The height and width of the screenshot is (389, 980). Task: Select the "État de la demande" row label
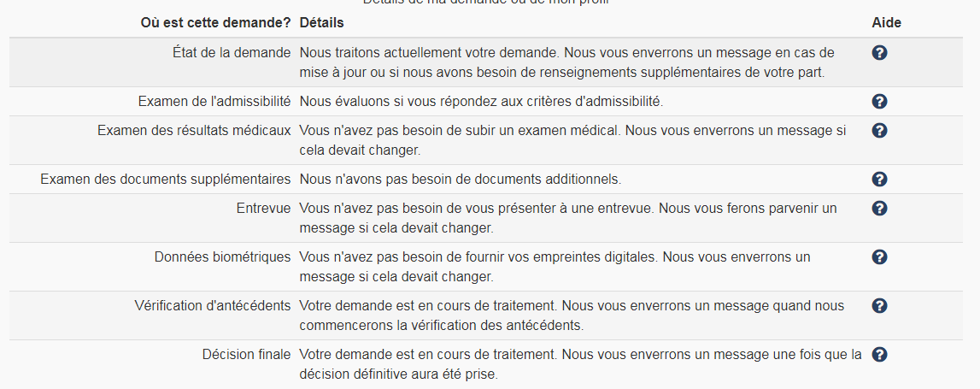pyautogui.click(x=232, y=52)
